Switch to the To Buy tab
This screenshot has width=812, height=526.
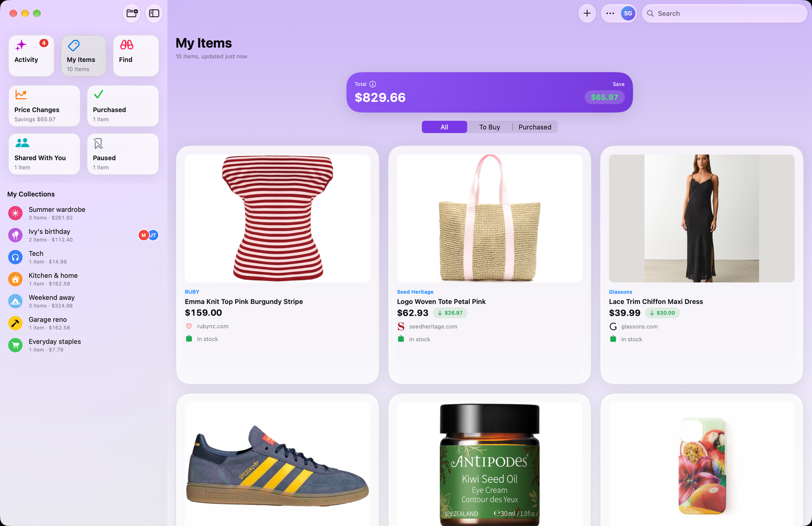[489, 127]
